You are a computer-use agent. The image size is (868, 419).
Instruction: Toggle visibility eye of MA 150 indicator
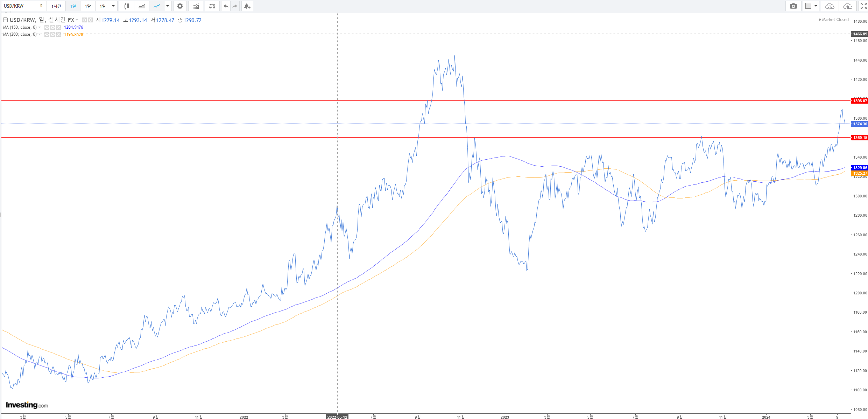47,27
